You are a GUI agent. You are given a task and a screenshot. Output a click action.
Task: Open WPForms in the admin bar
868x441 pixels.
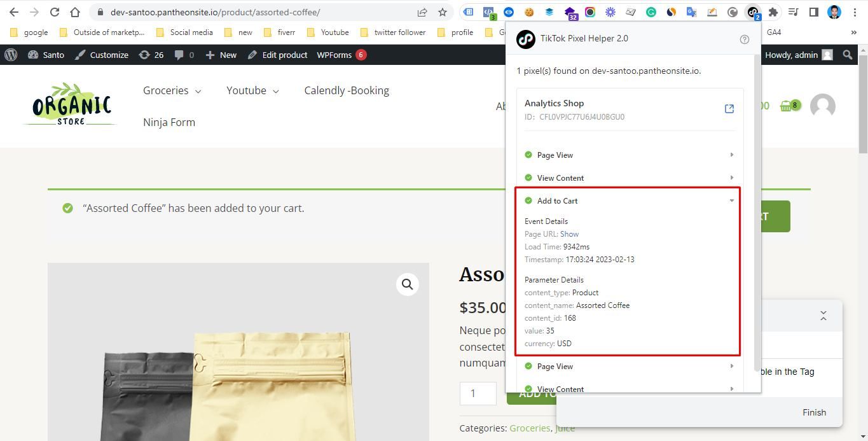point(341,55)
